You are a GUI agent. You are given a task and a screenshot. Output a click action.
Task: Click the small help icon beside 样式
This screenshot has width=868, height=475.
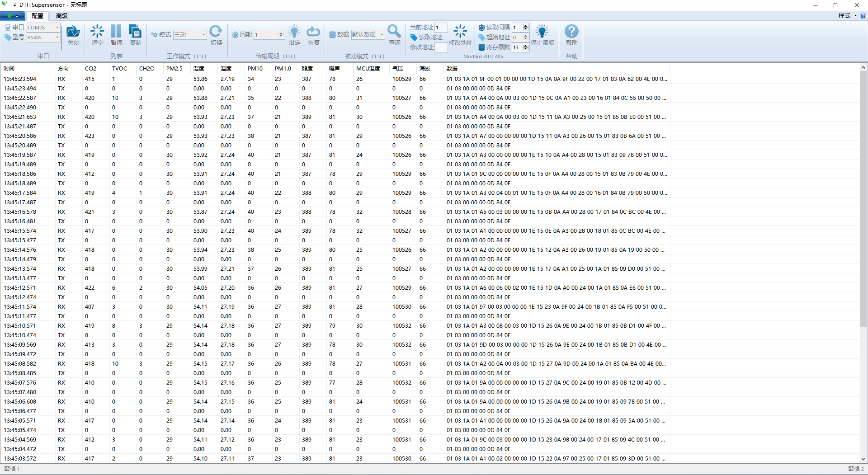(863, 16)
